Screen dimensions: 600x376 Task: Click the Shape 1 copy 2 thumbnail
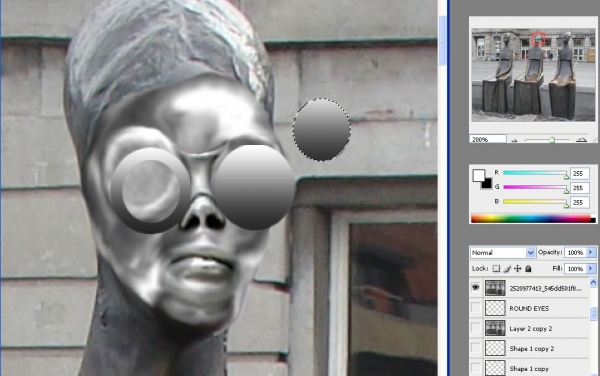coord(495,348)
